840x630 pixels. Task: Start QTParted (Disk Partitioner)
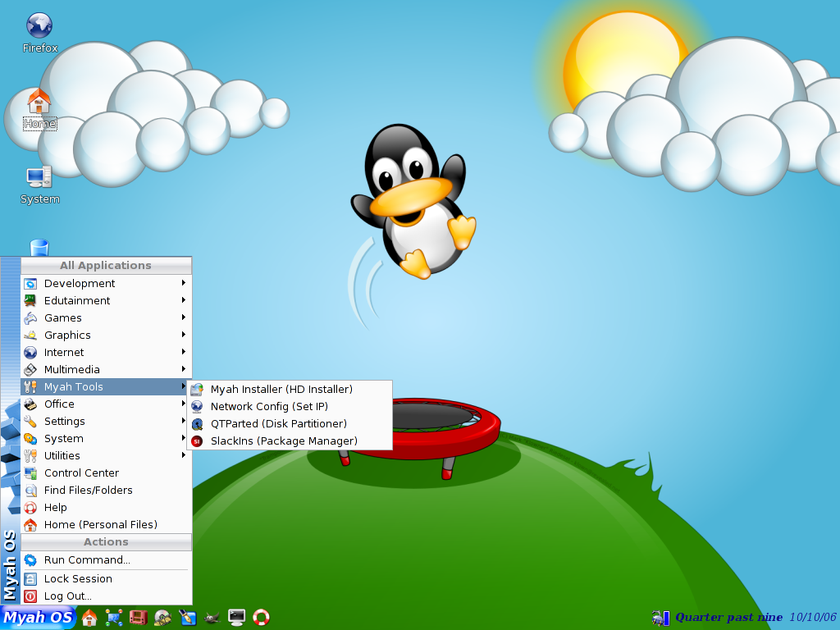point(290,424)
